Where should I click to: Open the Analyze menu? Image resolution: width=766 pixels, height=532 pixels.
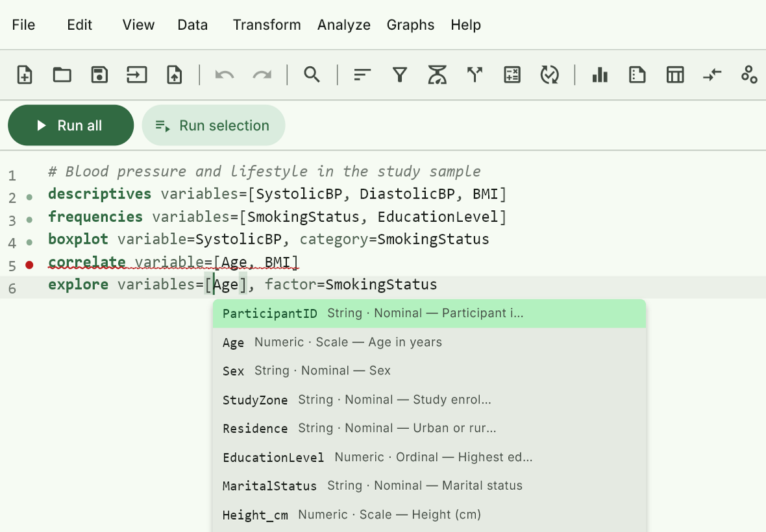point(344,25)
